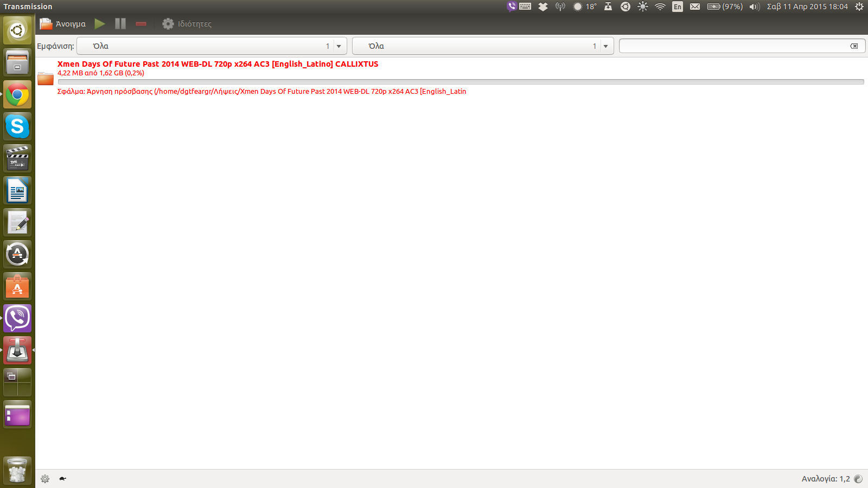The height and width of the screenshot is (488, 868).
Task: Open the system session gear menu
Action: tap(859, 7)
